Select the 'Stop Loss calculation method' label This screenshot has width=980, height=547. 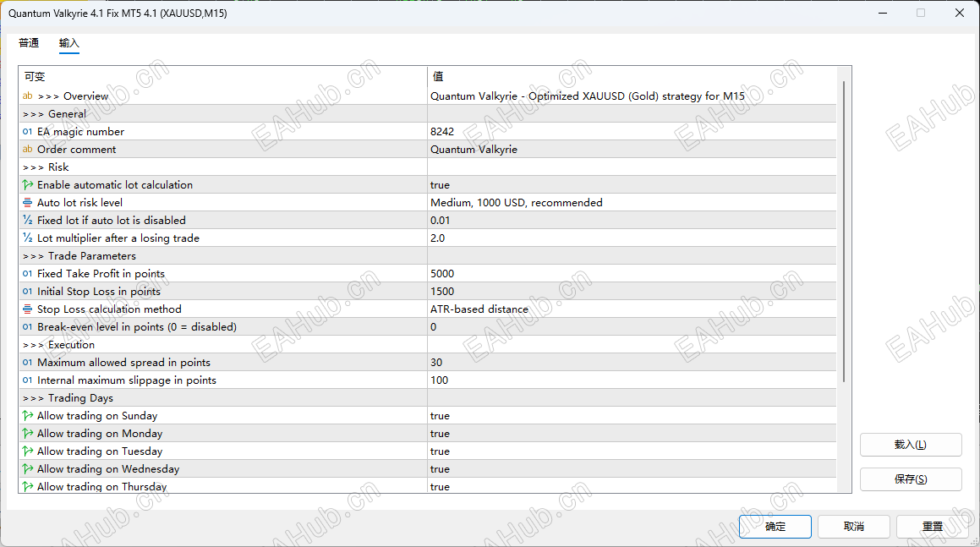click(x=109, y=309)
